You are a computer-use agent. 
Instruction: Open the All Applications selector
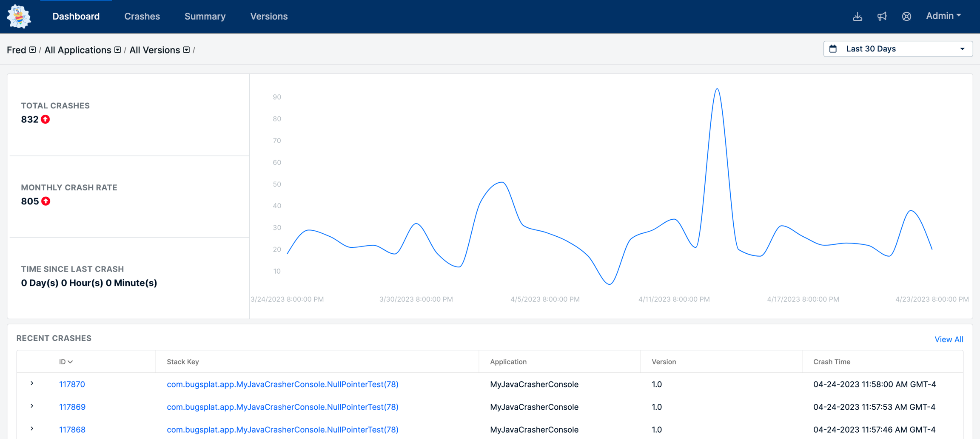pos(118,50)
